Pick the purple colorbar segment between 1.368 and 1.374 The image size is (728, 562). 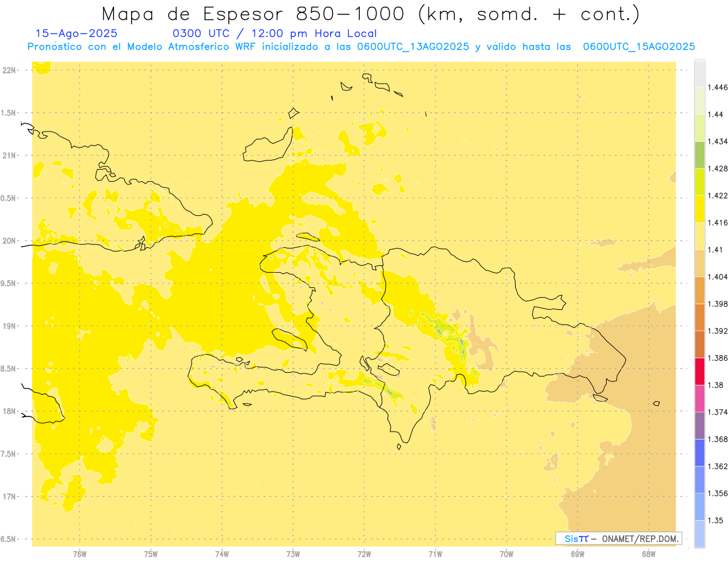pos(699,426)
